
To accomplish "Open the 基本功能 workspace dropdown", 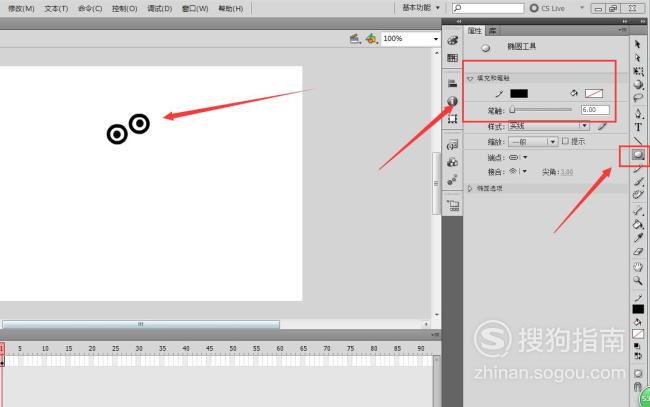I will click(x=421, y=8).
